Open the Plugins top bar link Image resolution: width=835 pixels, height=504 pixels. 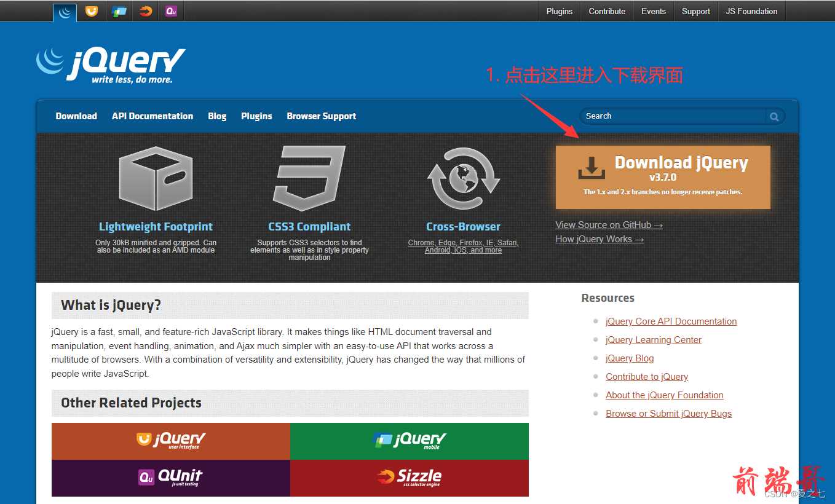(560, 11)
